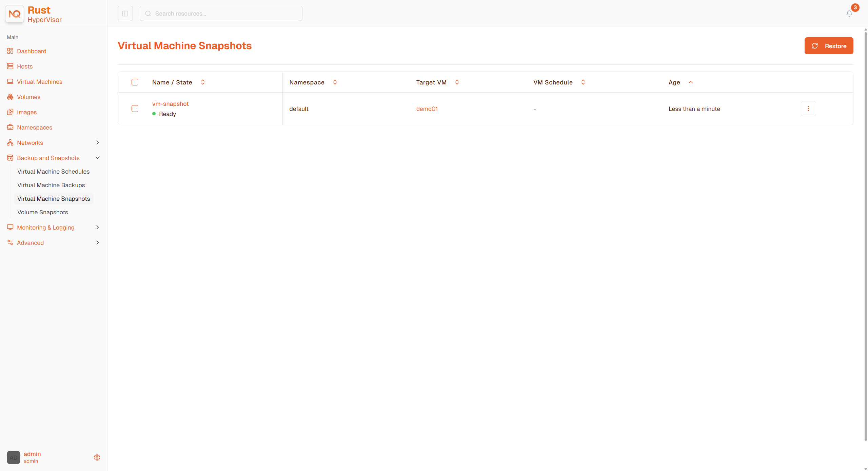
Task: Click the Name / State column header
Action: pyautogui.click(x=172, y=82)
